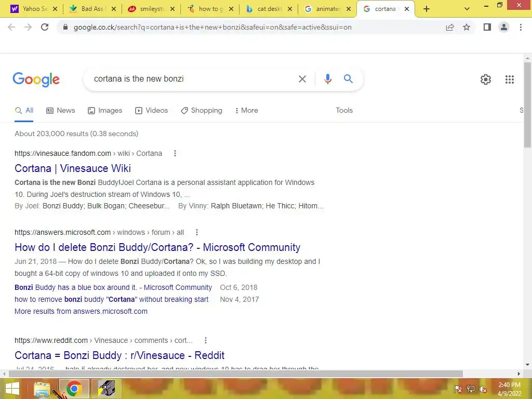Open options for the answers.microsoft.com result
Screen dimensions: 532x399
(197, 232)
